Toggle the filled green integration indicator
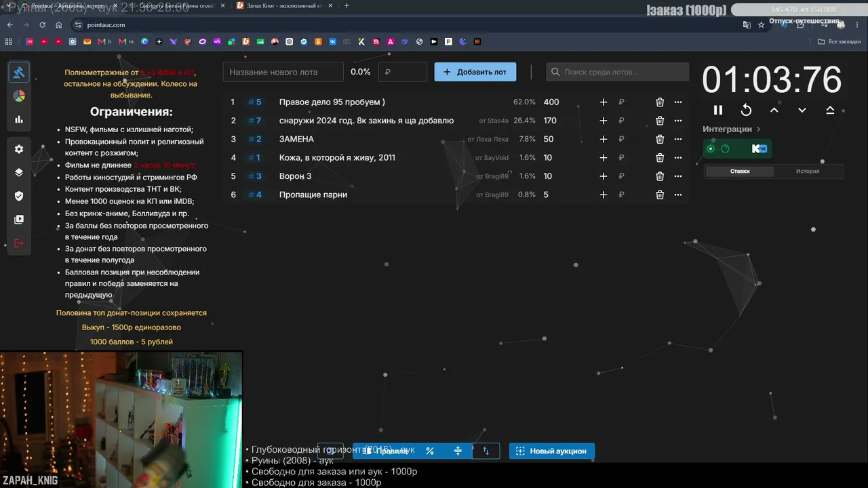 coord(711,148)
